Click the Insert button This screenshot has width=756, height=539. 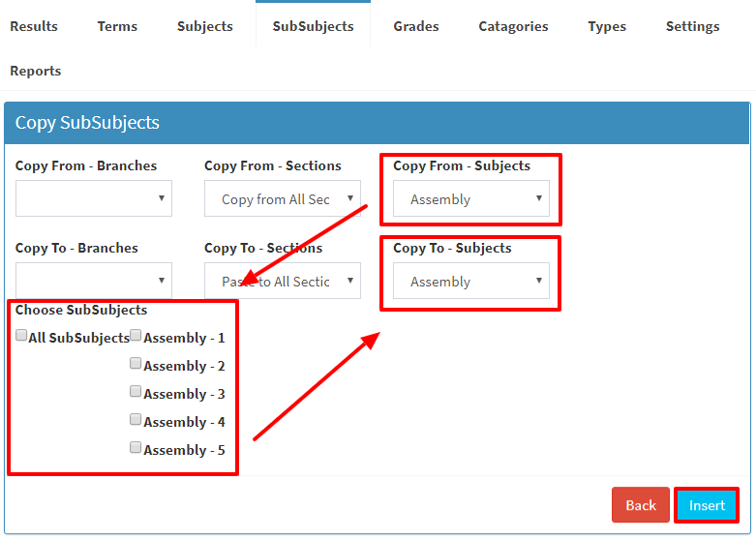click(x=707, y=505)
